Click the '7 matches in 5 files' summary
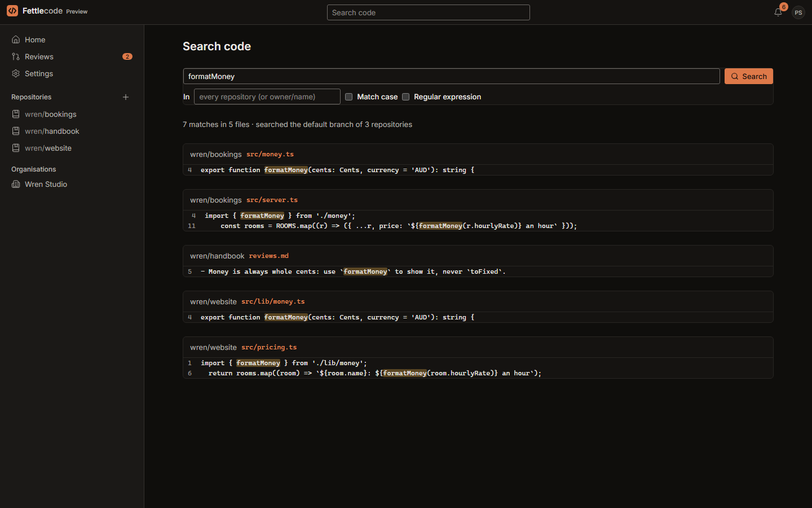Viewport: 812px width, 508px height. click(297, 124)
